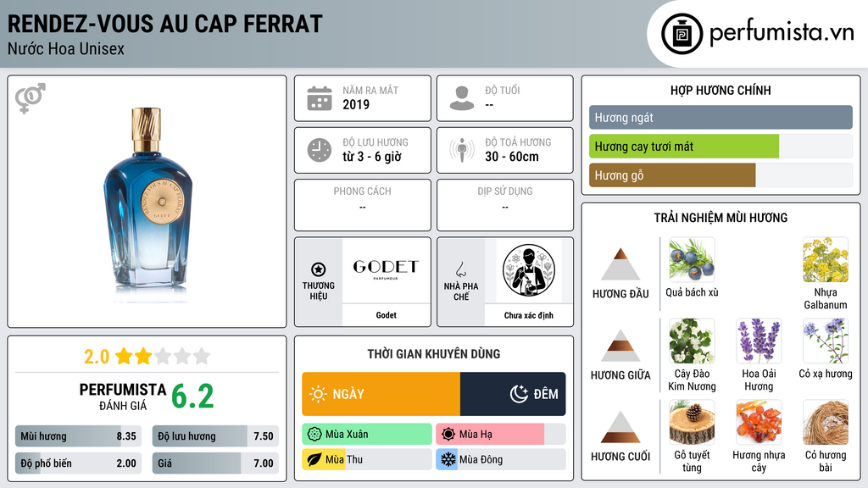
Task: Click the green Hương cay tươi mát bar
Action: [684, 147]
